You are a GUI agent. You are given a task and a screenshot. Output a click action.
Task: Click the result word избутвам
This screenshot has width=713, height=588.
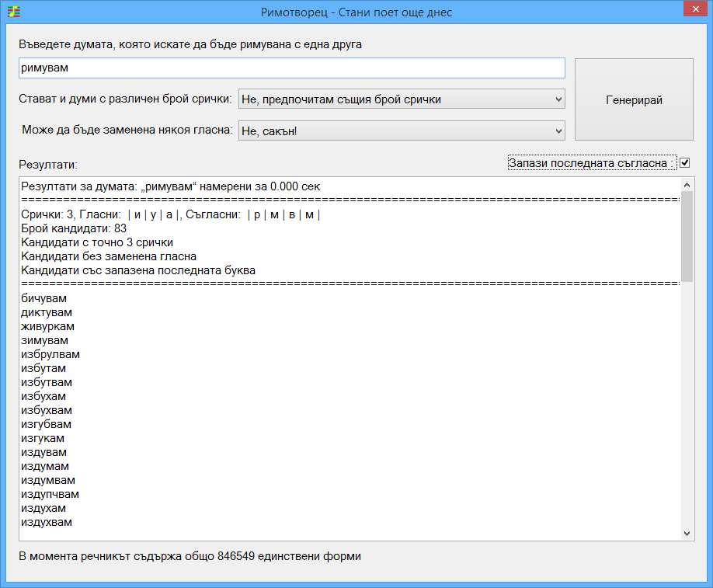(47, 382)
